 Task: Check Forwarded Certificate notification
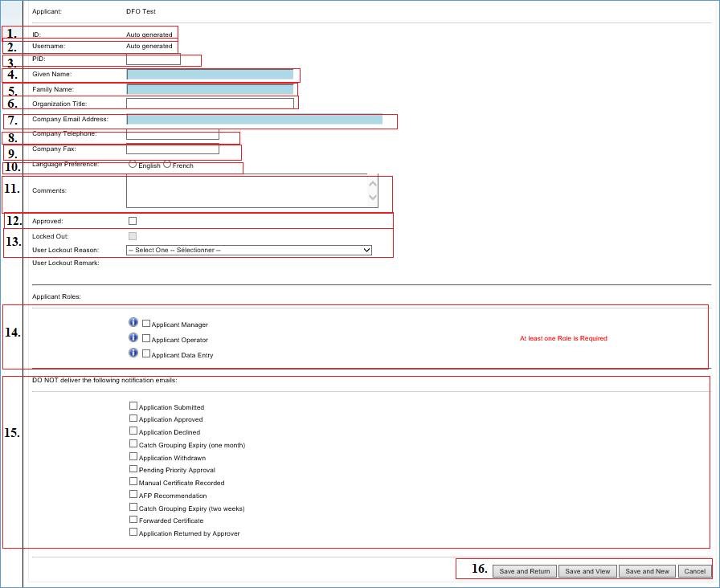pos(133,520)
